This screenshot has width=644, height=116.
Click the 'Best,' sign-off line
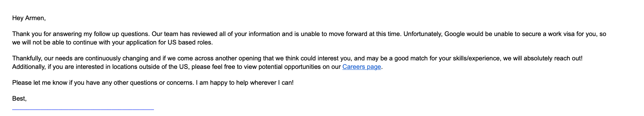coord(19,99)
